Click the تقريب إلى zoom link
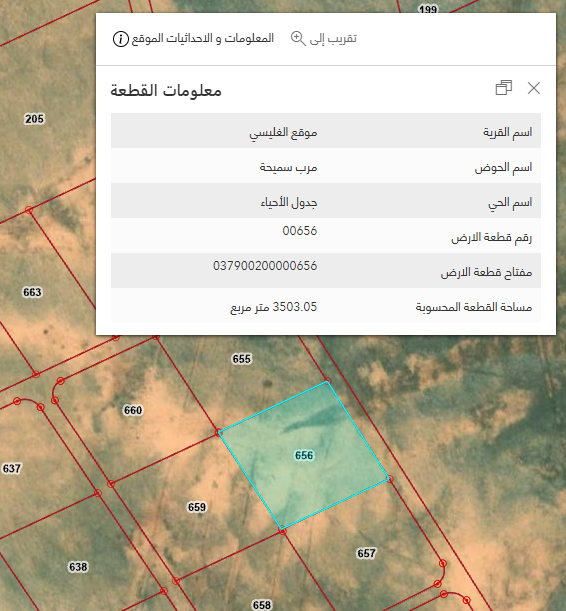 pyautogui.click(x=333, y=39)
